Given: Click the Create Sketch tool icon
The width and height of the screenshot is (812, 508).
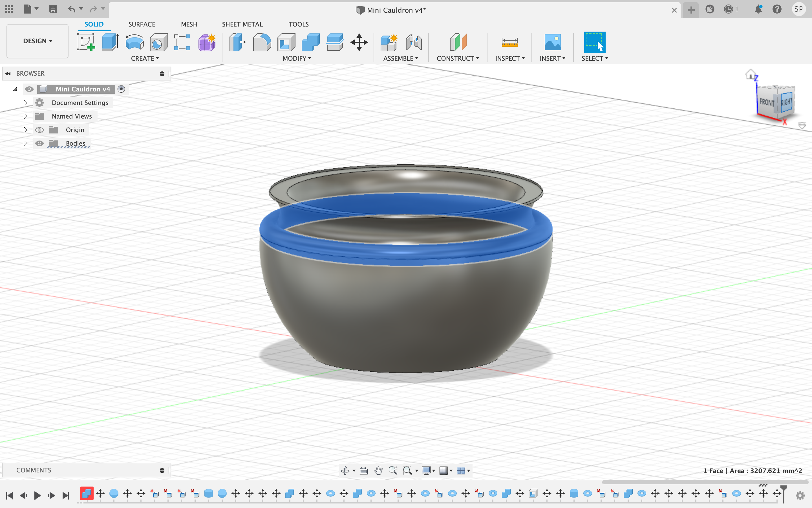Looking at the screenshot, I should pos(86,42).
